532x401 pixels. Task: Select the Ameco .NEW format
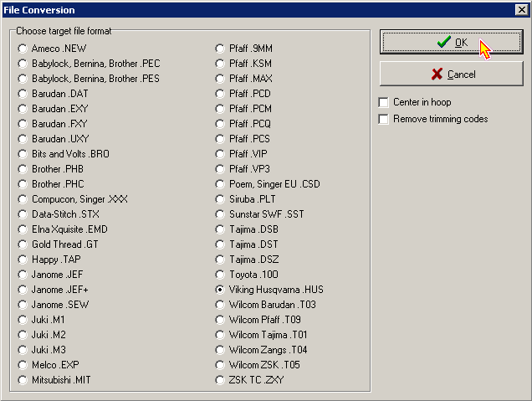point(23,49)
